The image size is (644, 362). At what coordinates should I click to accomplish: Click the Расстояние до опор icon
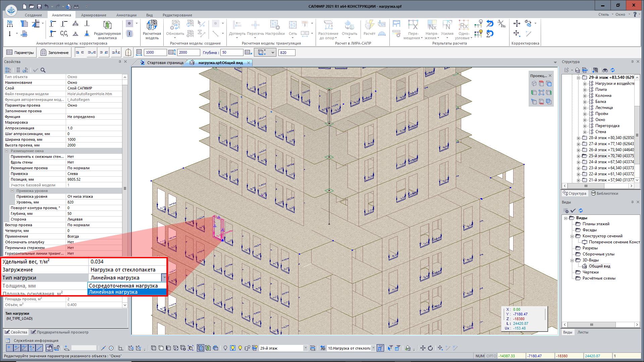coord(328,25)
